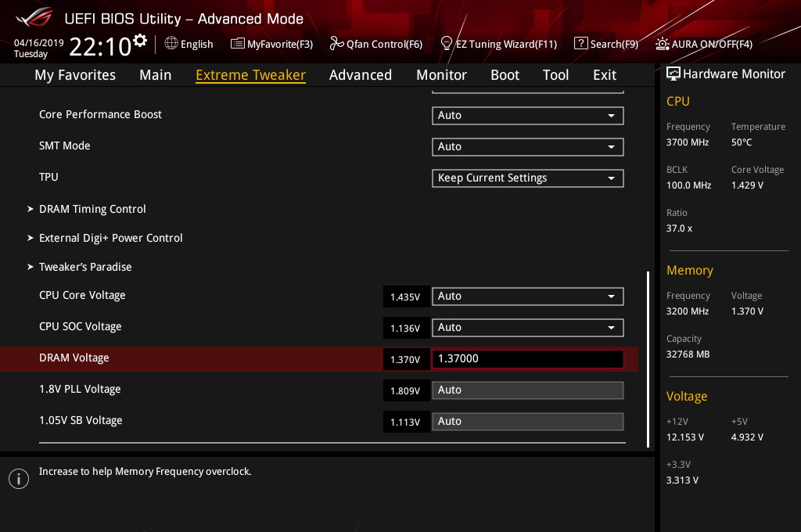Switch to the Main tab

pos(156,75)
